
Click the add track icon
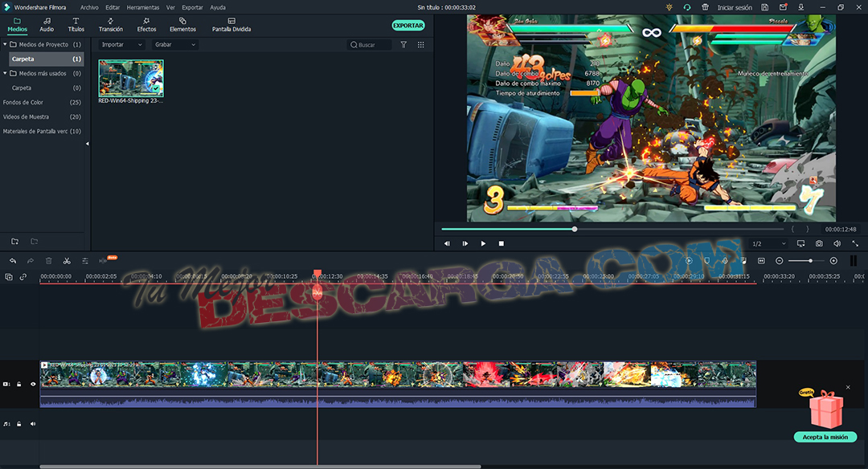(x=9, y=276)
